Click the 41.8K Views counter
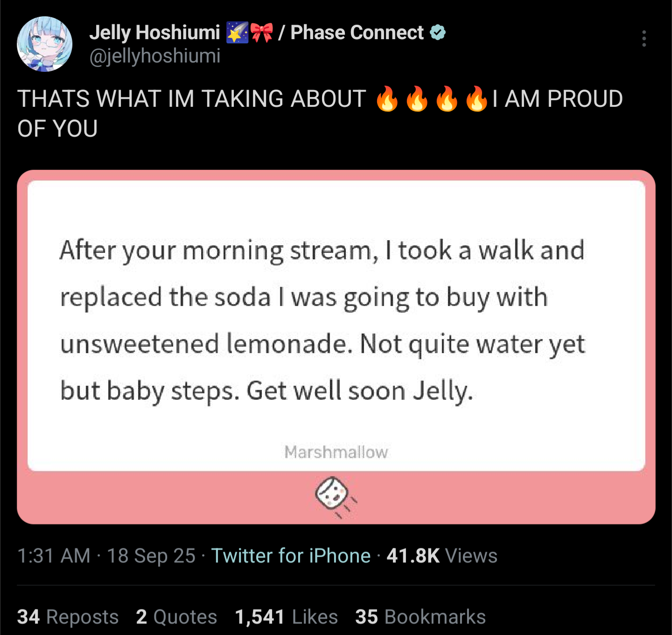The image size is (672, 635). pos(441,556)
